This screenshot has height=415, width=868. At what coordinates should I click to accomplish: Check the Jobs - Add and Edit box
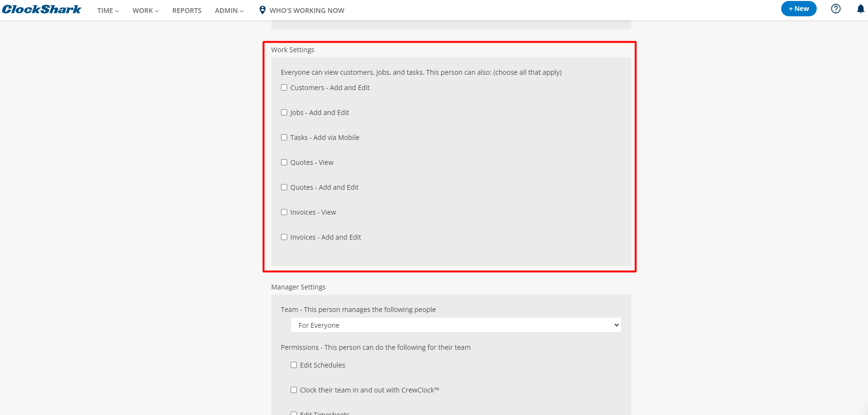point(284,113)
